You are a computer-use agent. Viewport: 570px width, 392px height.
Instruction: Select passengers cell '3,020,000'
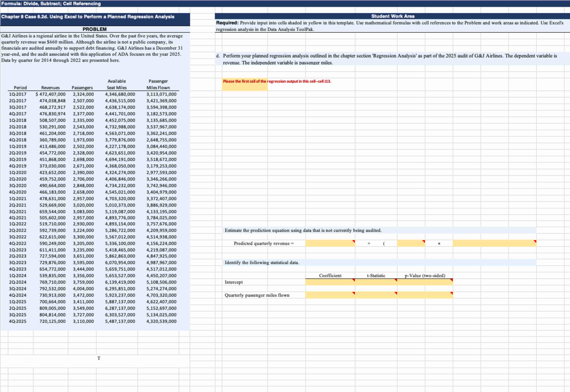(83, 205)
